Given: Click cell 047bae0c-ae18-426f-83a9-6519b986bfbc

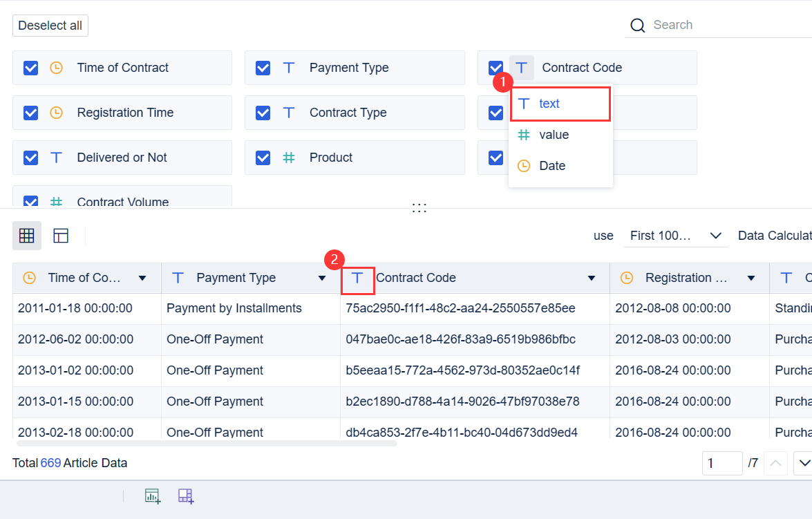Looking at the screenshot, I should pyautogui.click(x=475, y=340).
